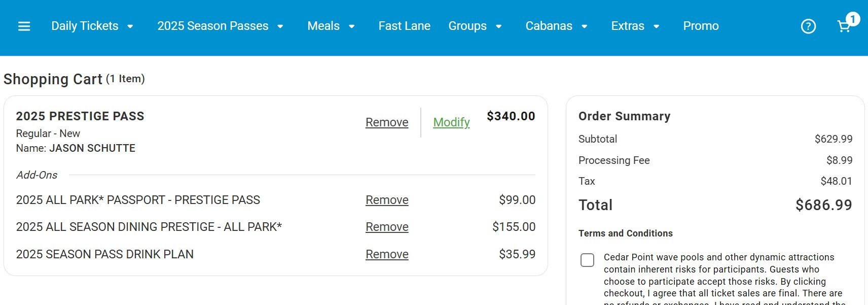Expand the Extras dropdown arrow
868x305 pixels.
(657, 26)
